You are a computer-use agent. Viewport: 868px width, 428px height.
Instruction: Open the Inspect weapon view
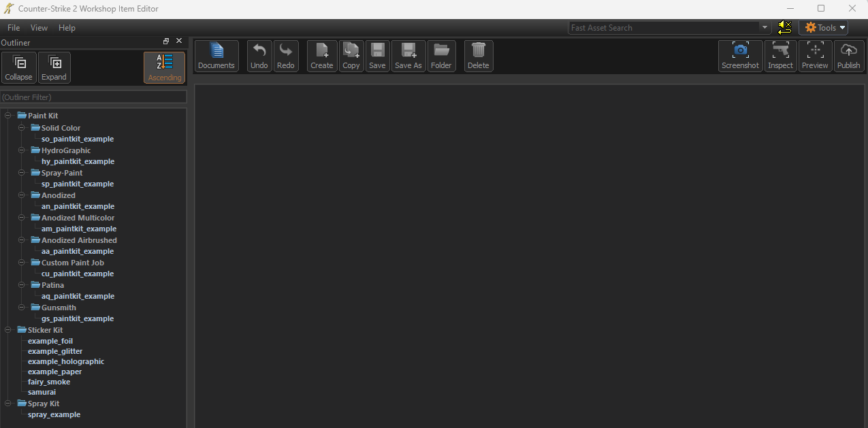coord(780,56)
